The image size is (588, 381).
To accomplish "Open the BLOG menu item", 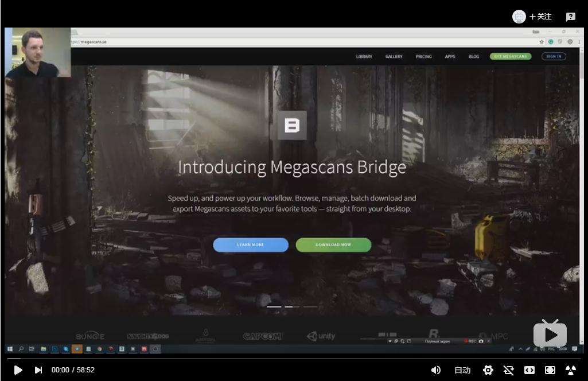I will tap(474, 57).
